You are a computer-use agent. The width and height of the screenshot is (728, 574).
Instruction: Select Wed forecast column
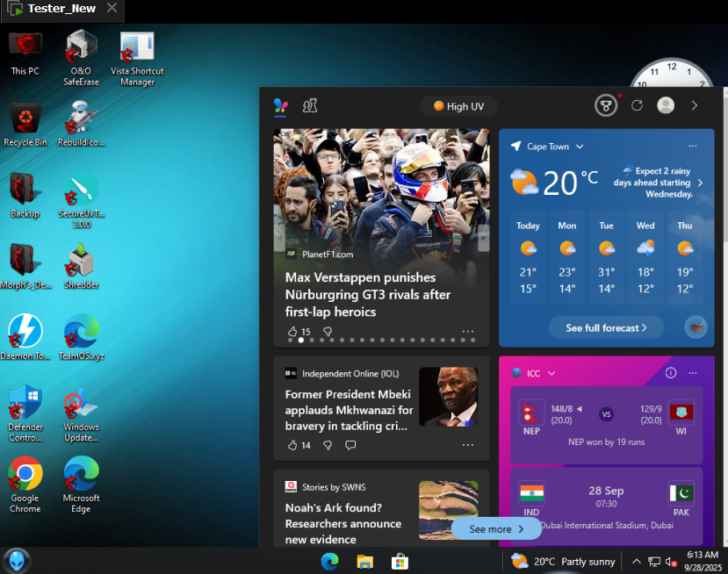(645, 257)
